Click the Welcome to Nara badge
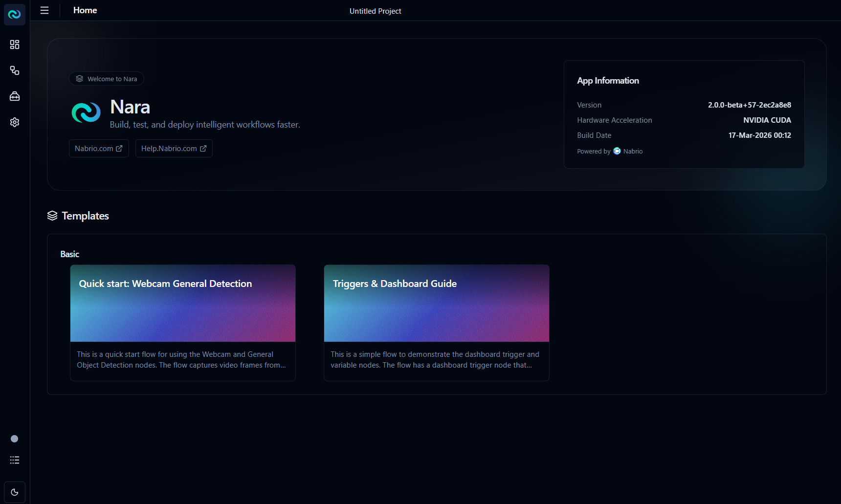Screen dimensions: 841x504 (107, 79)
